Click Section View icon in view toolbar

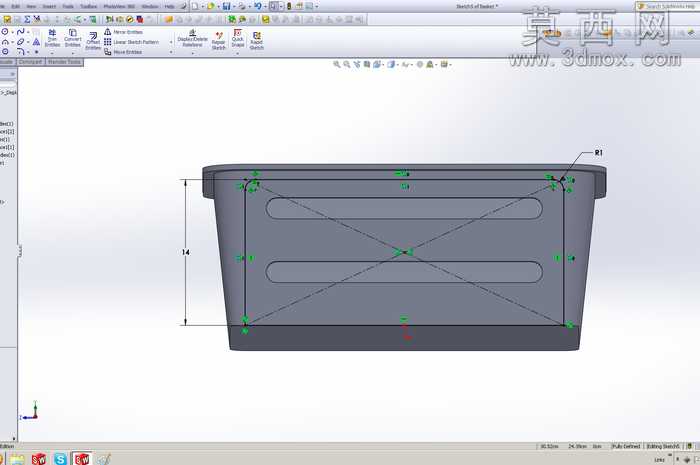(x=367, y=64)
